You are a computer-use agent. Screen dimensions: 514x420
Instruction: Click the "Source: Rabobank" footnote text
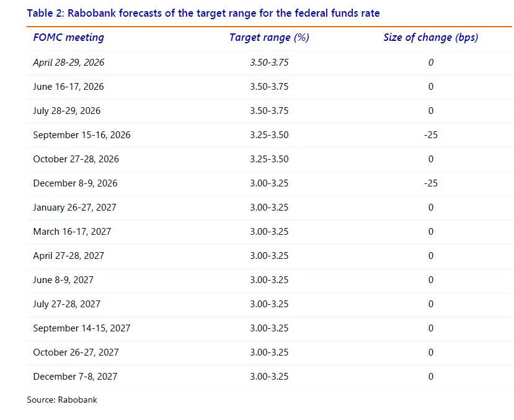[x=62, y=400]
